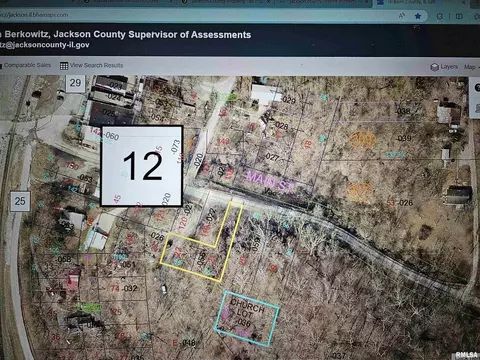Click parcel label -029

(x=289, y=99)
